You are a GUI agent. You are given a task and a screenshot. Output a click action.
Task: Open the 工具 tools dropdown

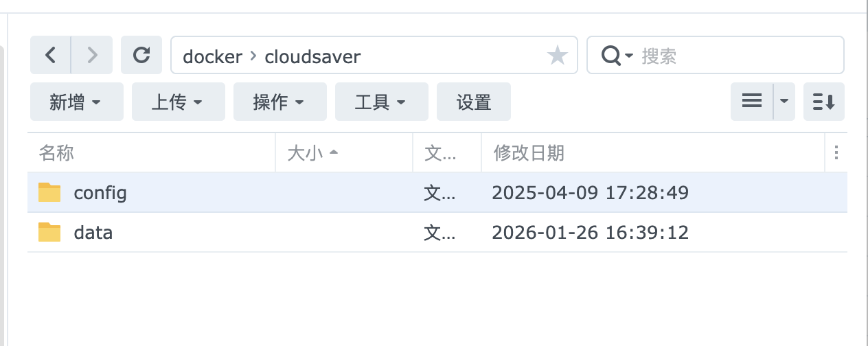(x=381, y=102)
